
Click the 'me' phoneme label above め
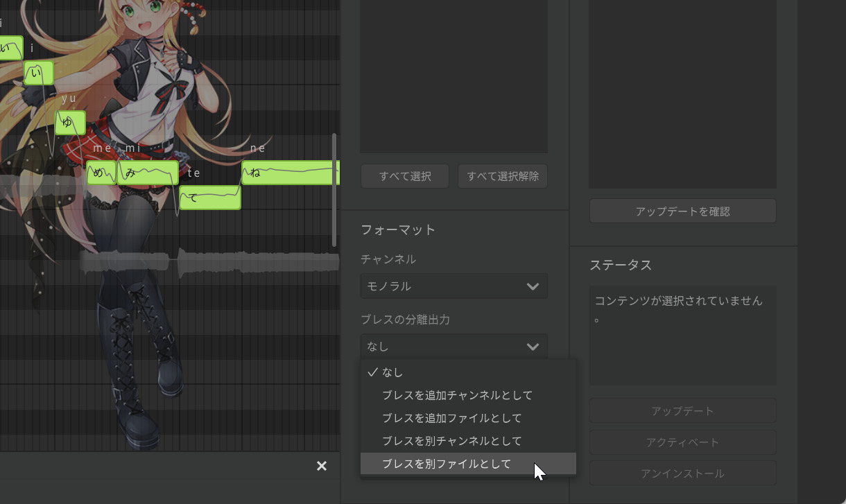coord(102,148)
